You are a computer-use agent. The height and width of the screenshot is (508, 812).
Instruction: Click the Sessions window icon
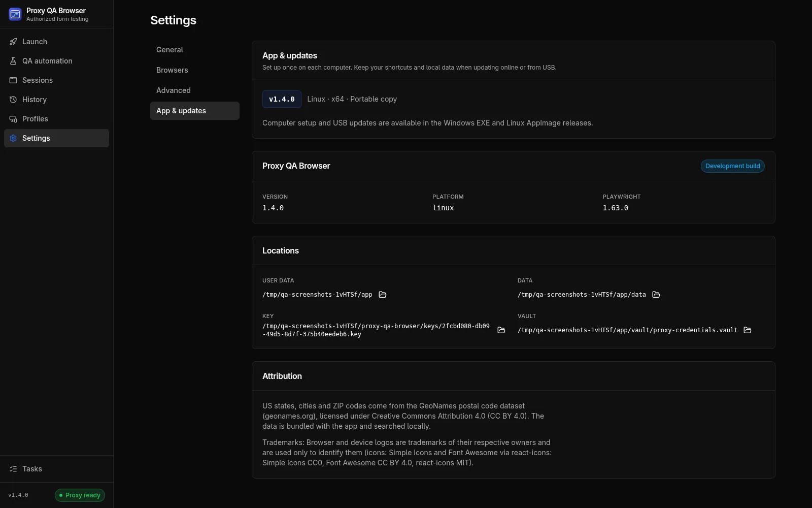(x=13, y=80)
